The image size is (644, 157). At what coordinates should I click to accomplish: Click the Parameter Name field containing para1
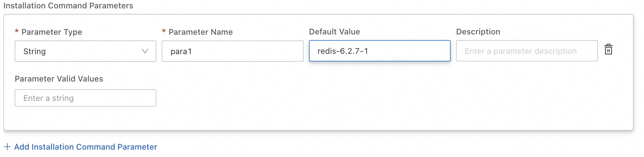pos(232,51)
